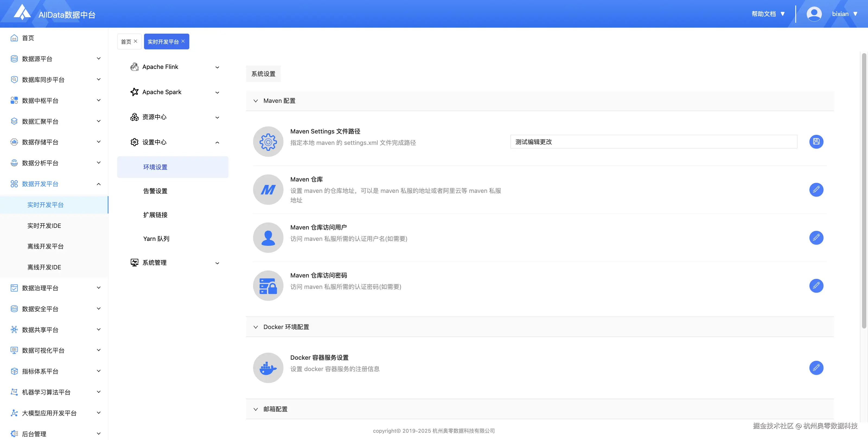868x440 pixels.
Task: Open the 实时开发IDE sidebar entry
Action: [x=44, y=225]
